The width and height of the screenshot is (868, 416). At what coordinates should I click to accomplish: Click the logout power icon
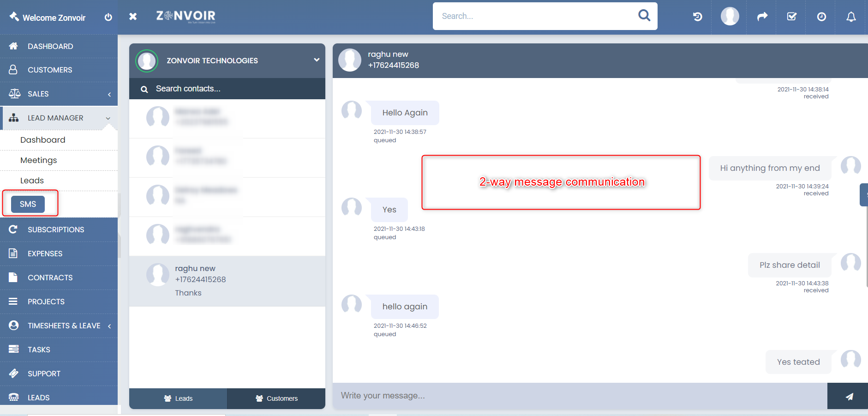pyautogui.click(x=108, y=17)
